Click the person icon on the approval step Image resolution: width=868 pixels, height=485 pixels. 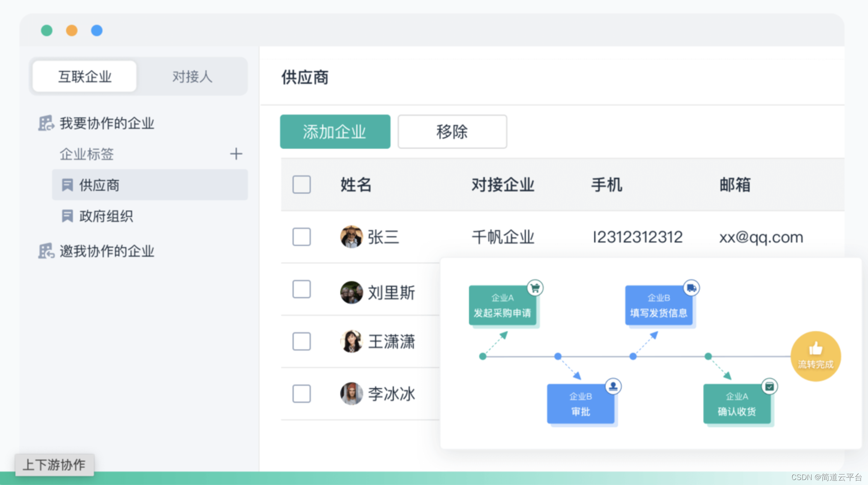(613, 386)
